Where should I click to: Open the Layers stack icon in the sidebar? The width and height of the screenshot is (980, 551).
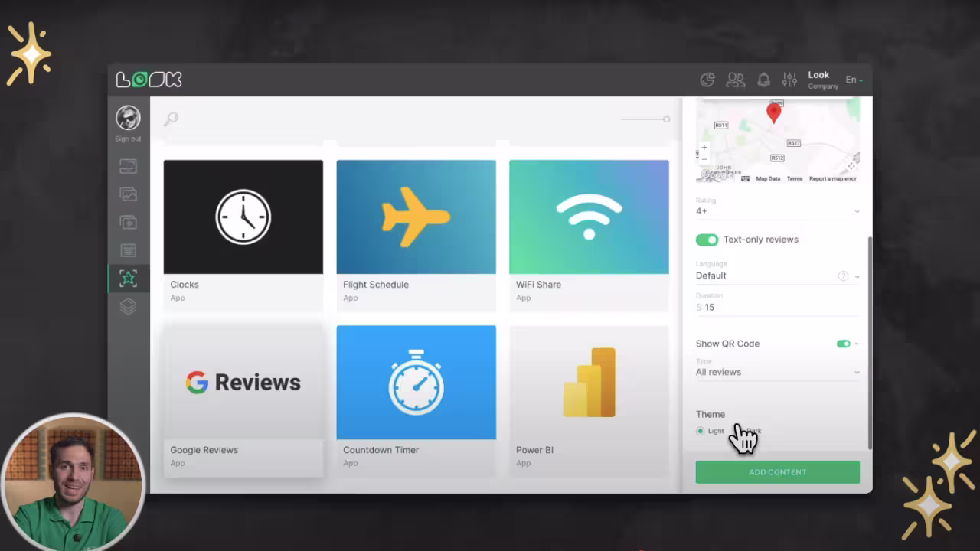click(128, 306)
